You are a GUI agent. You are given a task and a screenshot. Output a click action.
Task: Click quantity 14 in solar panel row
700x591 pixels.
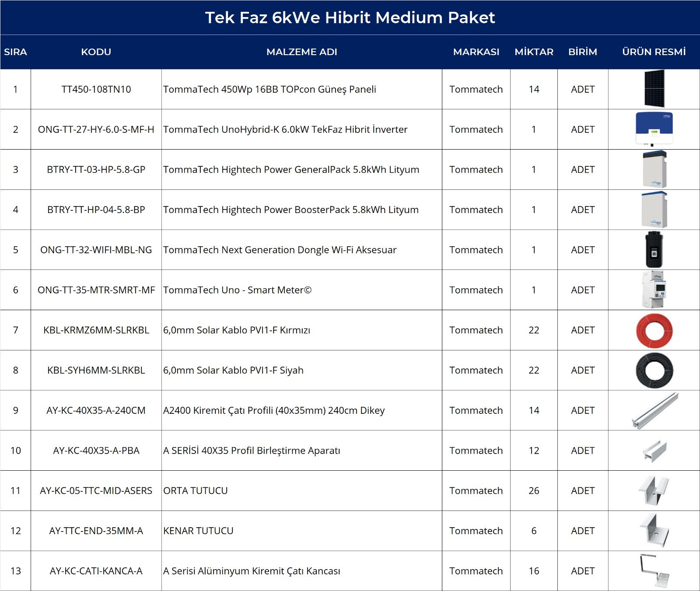(534, 89)
